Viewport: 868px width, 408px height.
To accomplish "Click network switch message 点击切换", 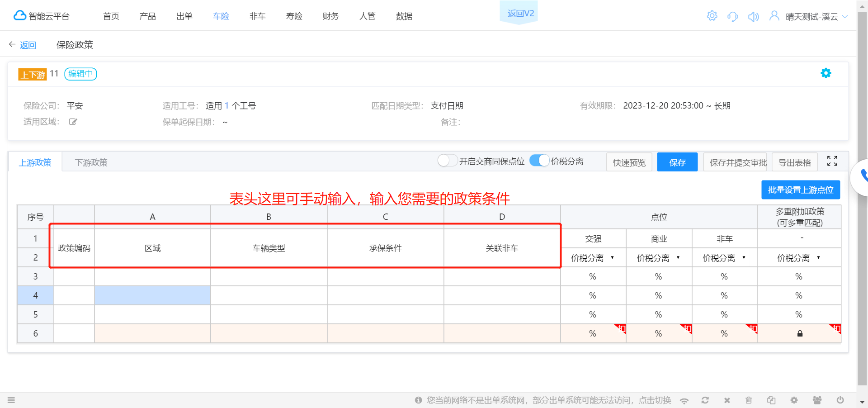I will 655,400.
